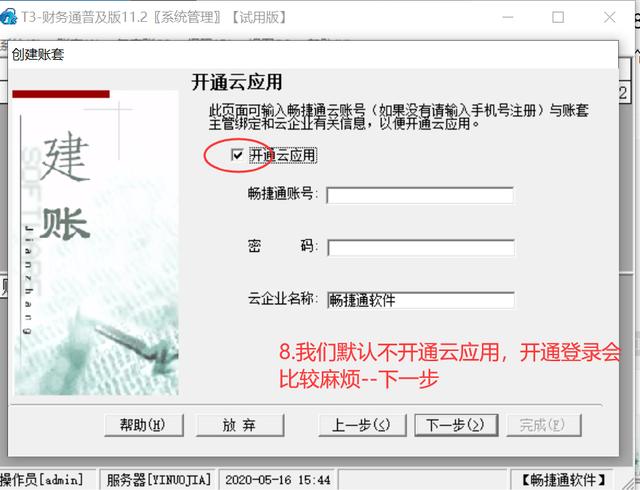Click the window resize grip icon
The width and height of the screenshot is (640, 490).
point(627,480)
